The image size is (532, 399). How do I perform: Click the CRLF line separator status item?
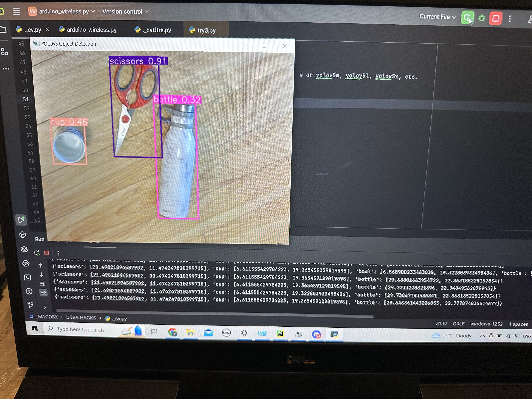pyautogui.click(x=458, y=324)
